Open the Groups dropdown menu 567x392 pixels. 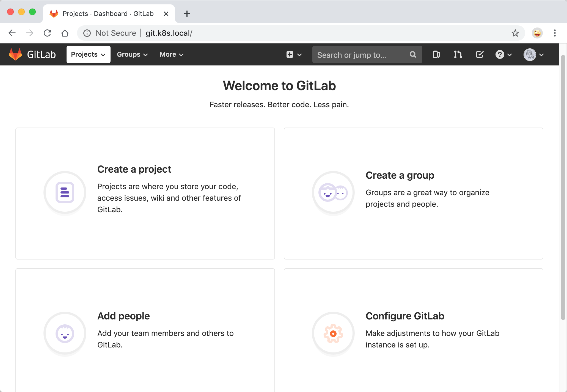coord(132,54)
